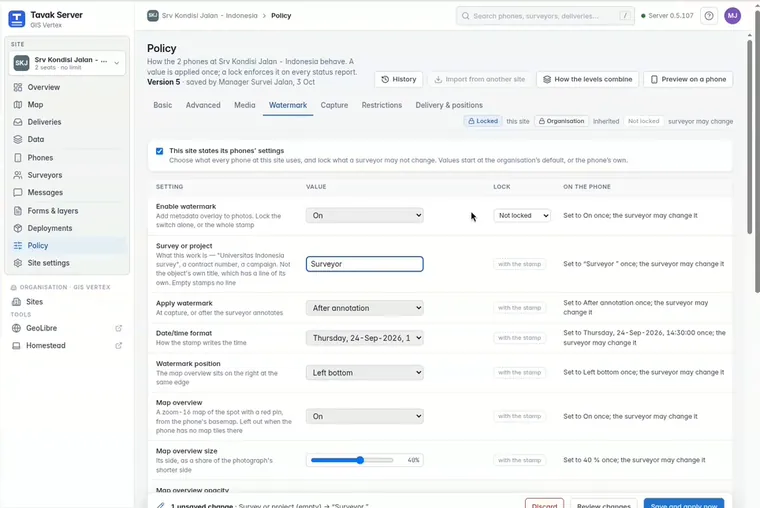The width and height of the screenshot is (760, 508).
Task: Click the search phones, surveyors, deliveries field
Action: coord(545,16)
